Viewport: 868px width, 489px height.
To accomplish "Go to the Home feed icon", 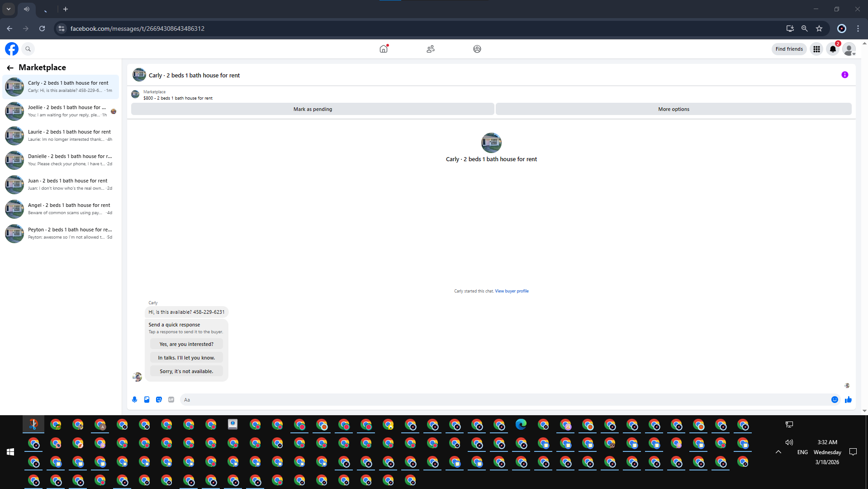I will click(384, 49).
